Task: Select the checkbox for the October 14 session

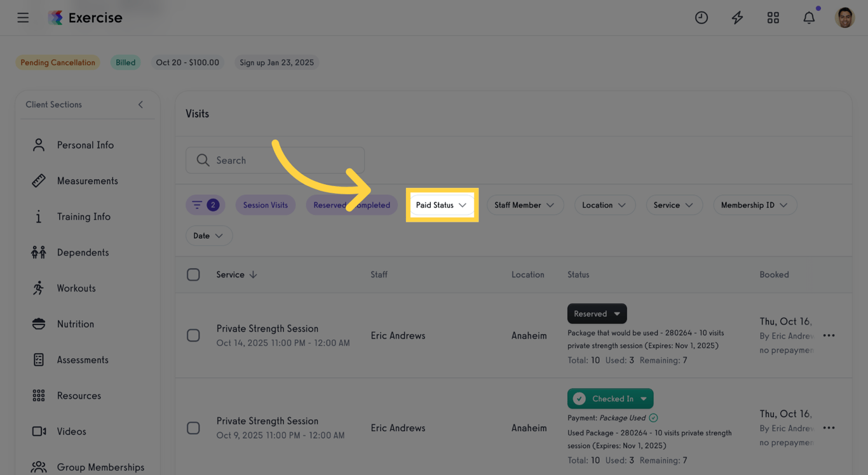Action: click(193, 335)
